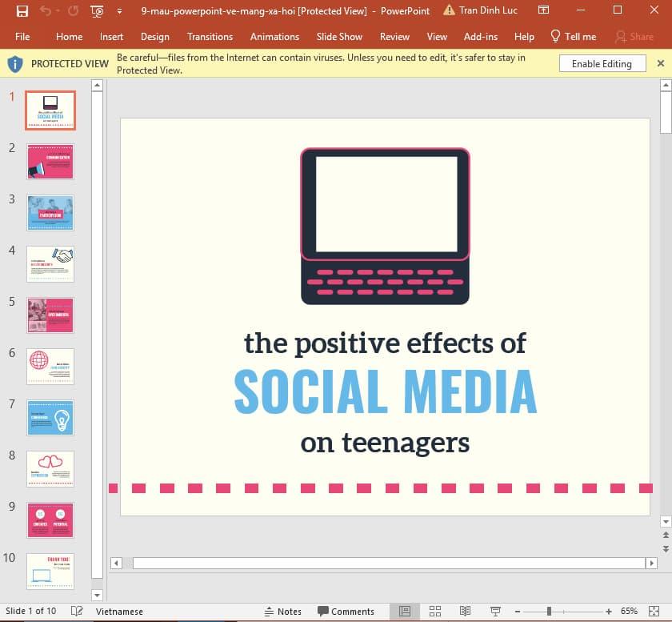Open the Animations ribbon tab
Screen dimensions: 672x622
tap(274, 36)
